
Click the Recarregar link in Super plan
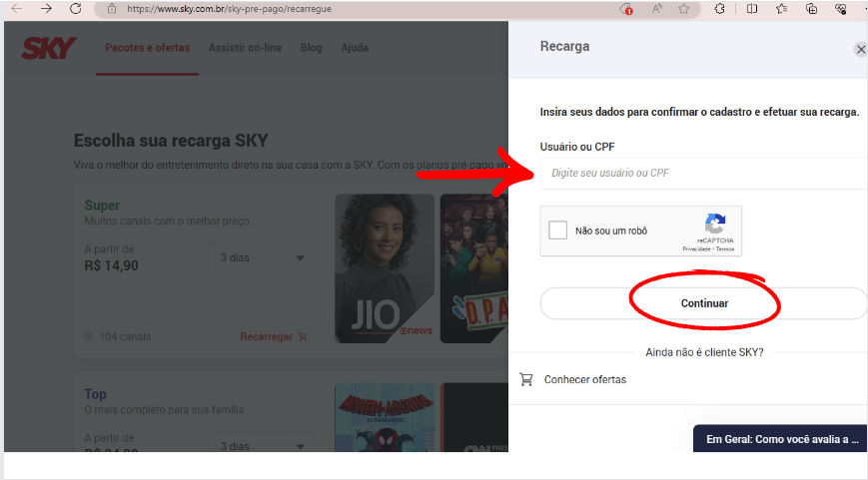point(267,336)
